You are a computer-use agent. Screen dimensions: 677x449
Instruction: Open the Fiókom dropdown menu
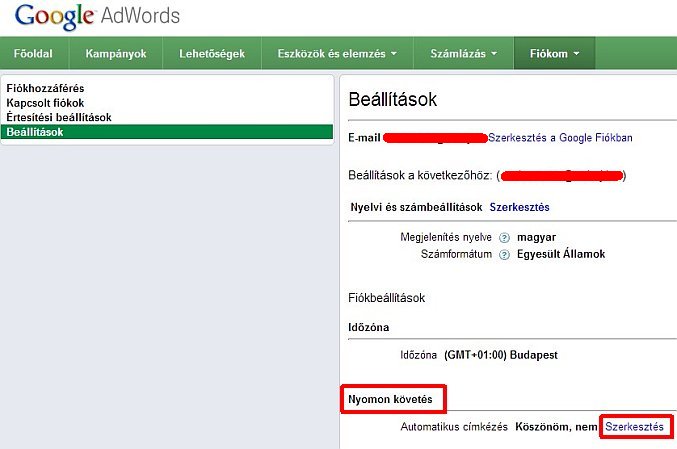pyautogui.click(x=554, y=53)
